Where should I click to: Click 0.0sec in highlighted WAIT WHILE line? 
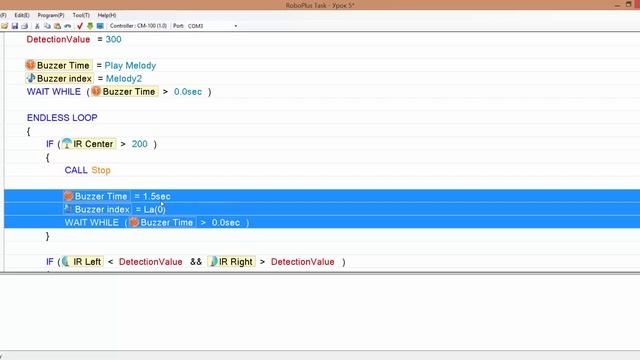tap(226, 222)
